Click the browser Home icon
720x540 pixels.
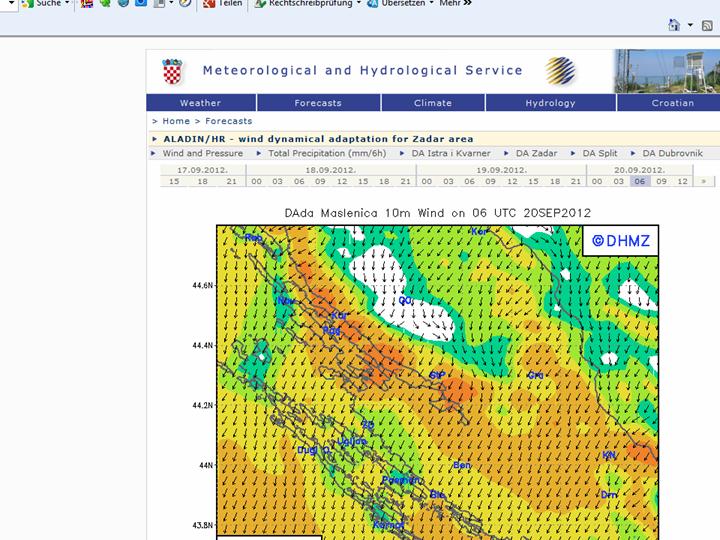673,25
